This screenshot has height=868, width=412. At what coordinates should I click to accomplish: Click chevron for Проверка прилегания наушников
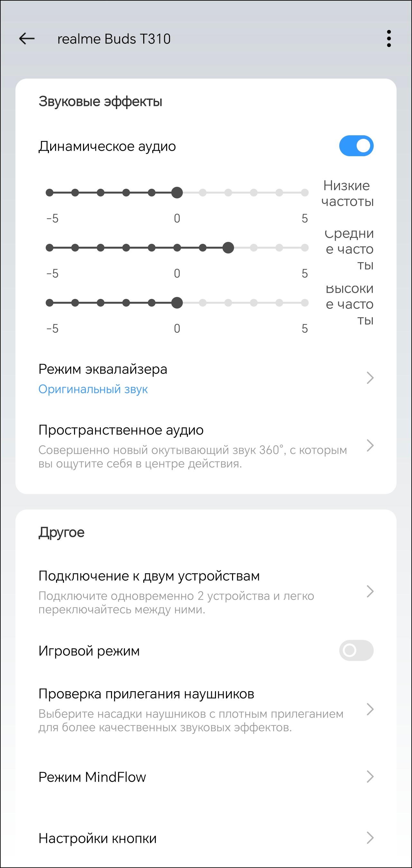click(x=370, y=709)
